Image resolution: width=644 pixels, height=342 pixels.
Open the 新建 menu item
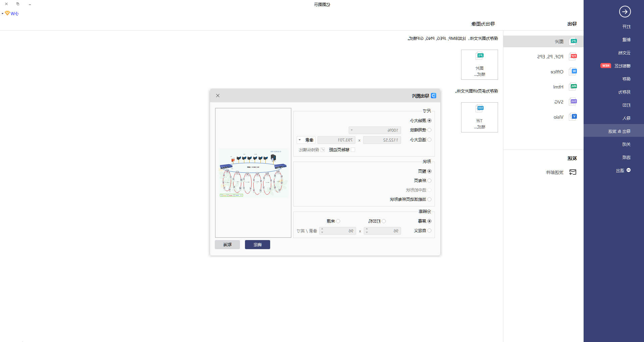coord(626,40)
